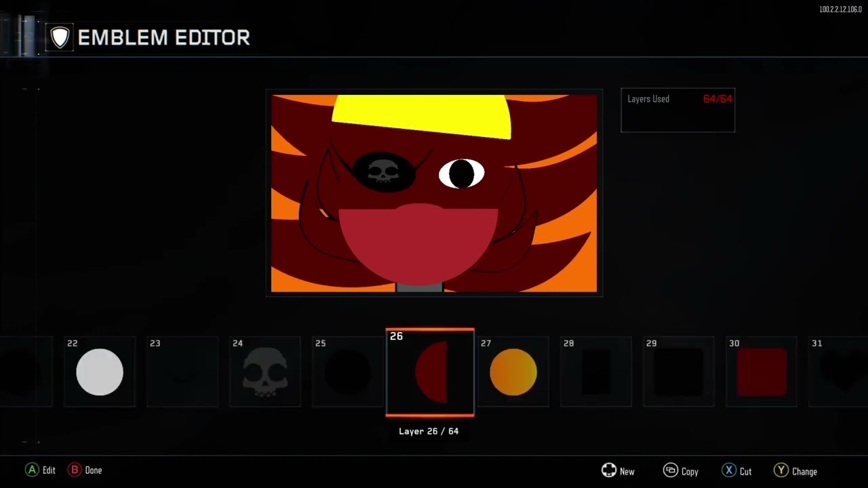Click the Cut label
The height and width of the screenshot is (488, 868).
(x=746, y=472)
